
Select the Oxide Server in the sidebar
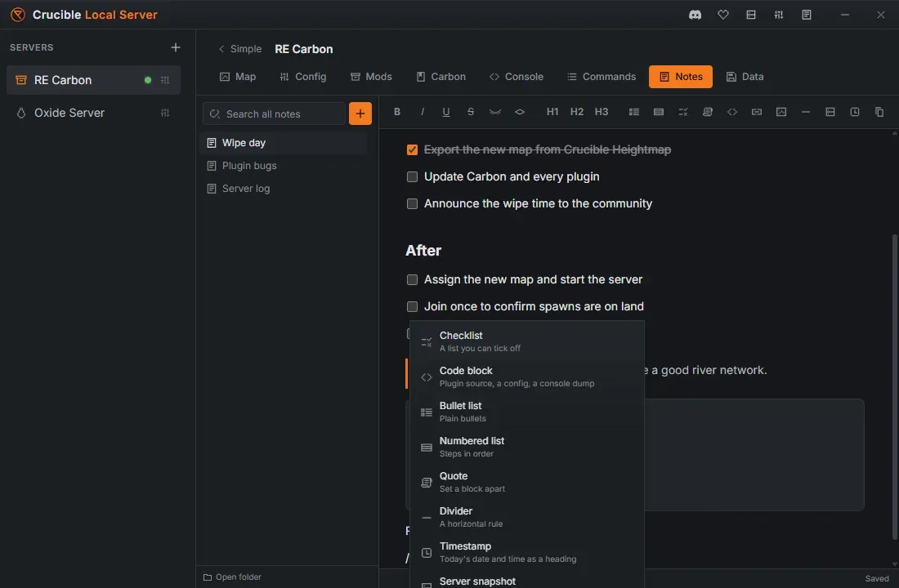[93, 113]
